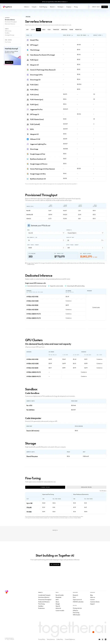Viewport: 110px width, 644px height.
Task: Go to Provisioned Throughput in the sidebar
Action: coord(11,22)
